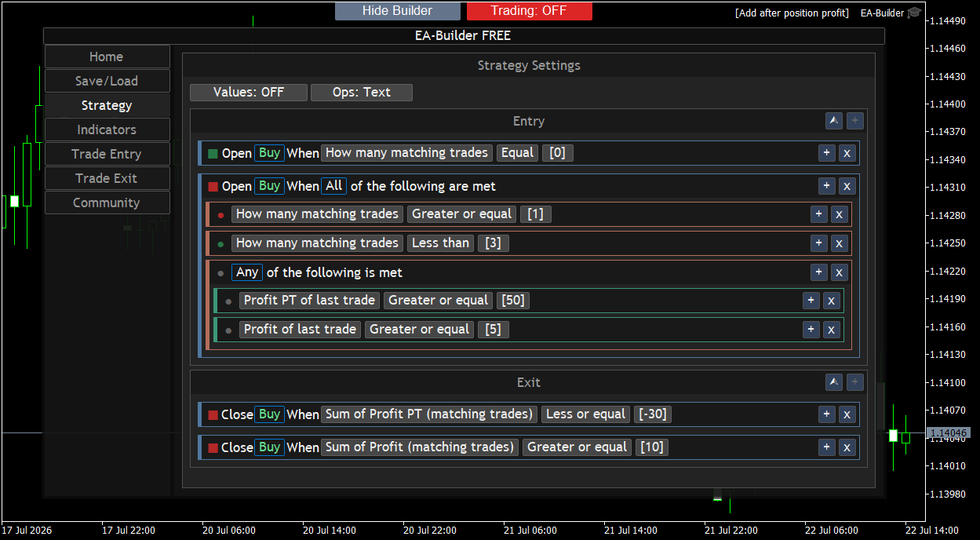
Task: Delete the 'Equal [0]' Open Buy rule
Action: (x=847, y=153)
